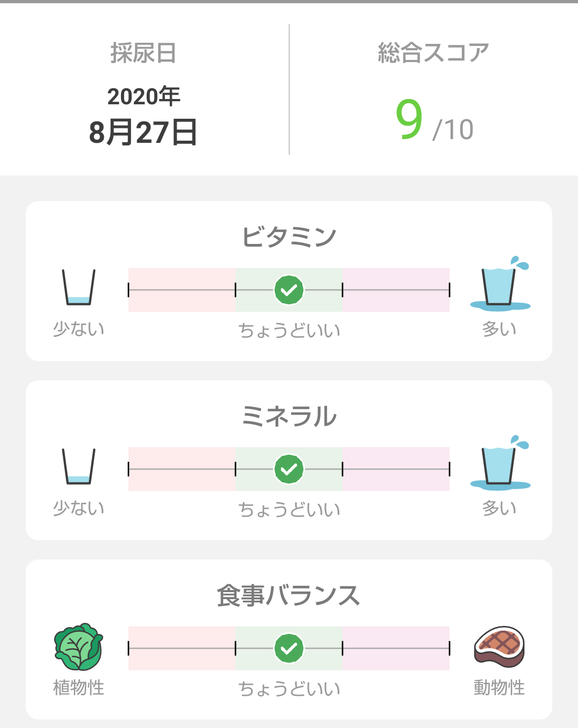Image resolution: width=578 pixels, height=728 pixels.
Task: Tap the 総合スコア 9/10 value
Action: pos(434,120)
